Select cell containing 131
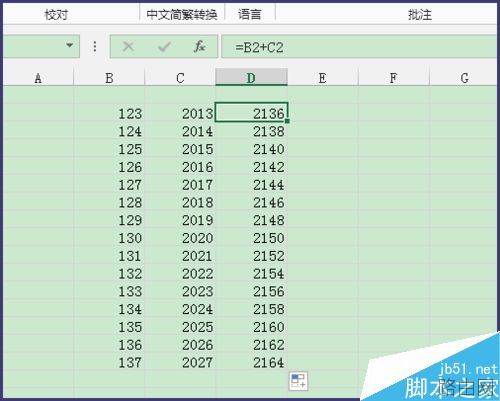 [109, 256]
